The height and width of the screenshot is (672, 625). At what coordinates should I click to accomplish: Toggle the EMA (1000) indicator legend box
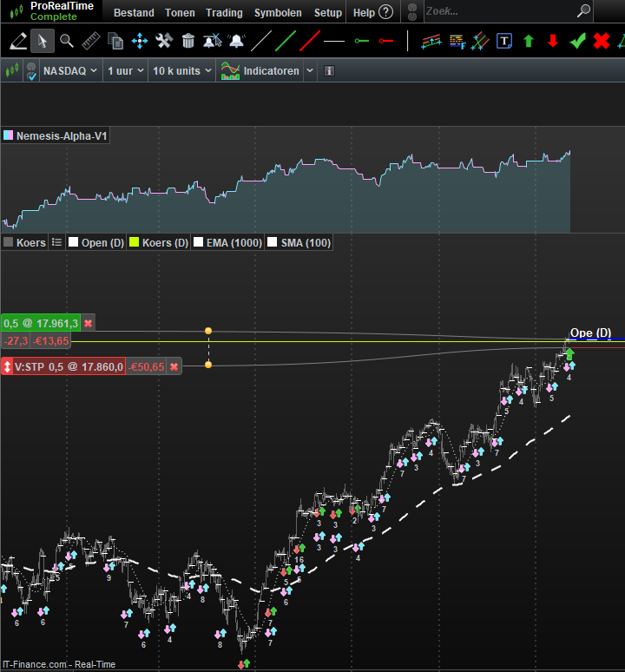tap(199, 243)
